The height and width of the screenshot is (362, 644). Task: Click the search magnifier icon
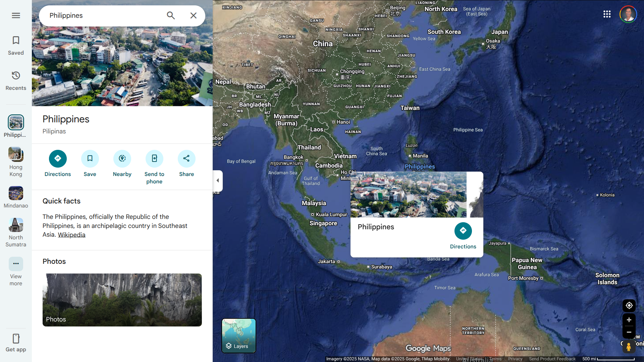pyautogui.click(x=171, y=15)
